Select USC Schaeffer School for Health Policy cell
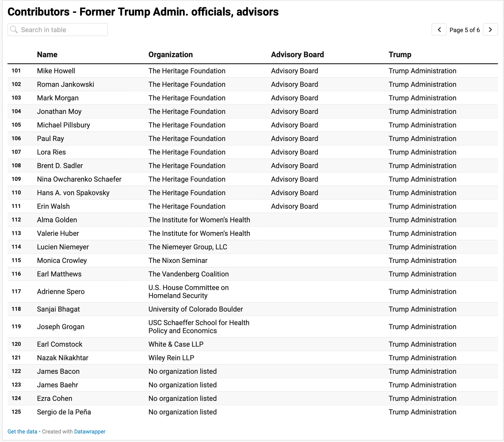The height and width of the screenshot is (442, 504). pos(199,327)
